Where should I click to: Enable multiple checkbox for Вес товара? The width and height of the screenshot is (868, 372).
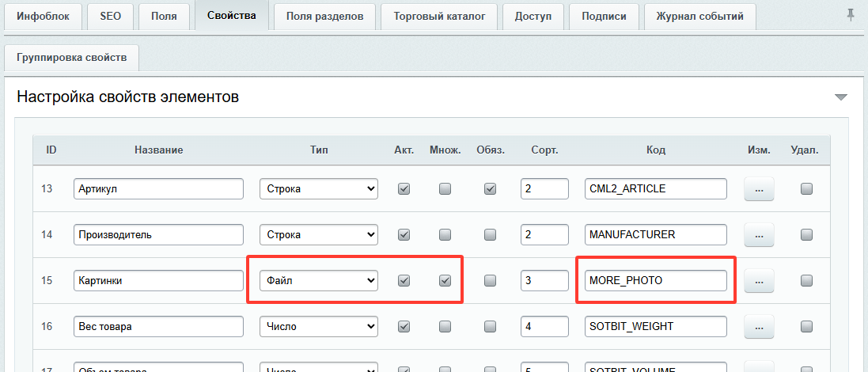pyautogui.click(x=445, y=327)
